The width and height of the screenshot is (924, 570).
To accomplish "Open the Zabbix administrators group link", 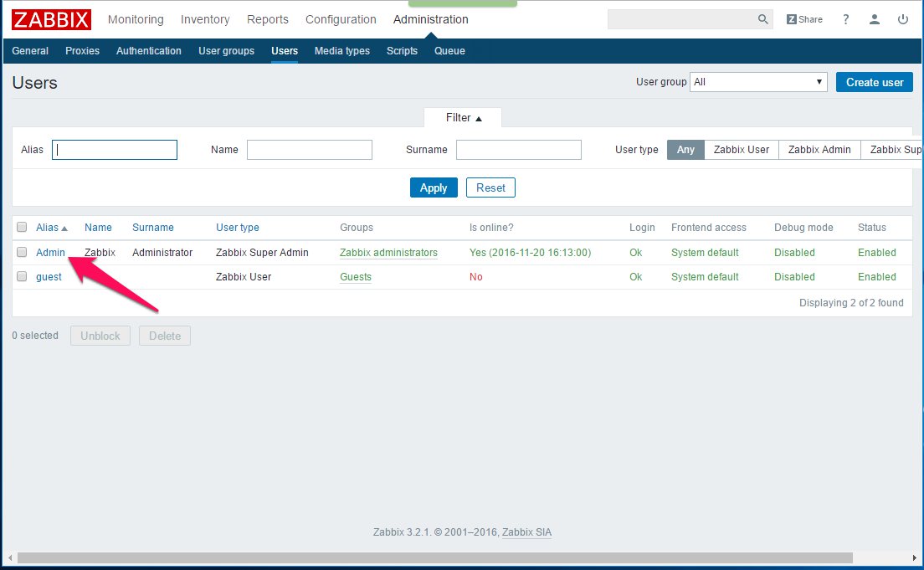I will (x=388, y=252).
